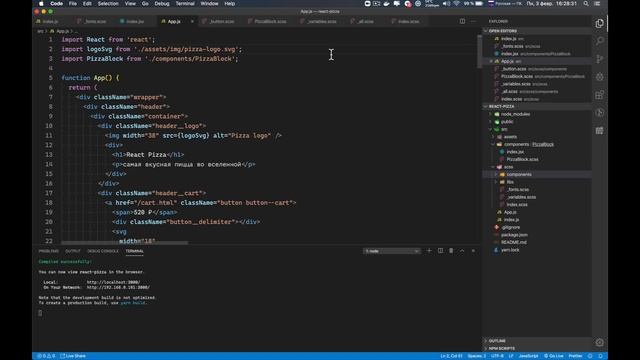The image size is (640, 360).
Task: Open the Explorer view in activity bar
Action: (599, 23)
